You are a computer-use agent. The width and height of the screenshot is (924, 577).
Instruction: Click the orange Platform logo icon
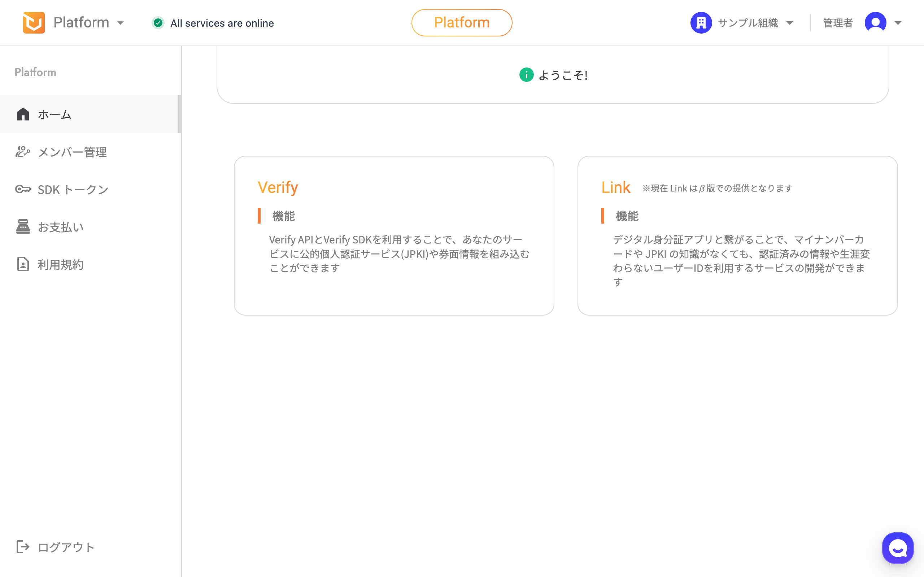click(34, 22)
